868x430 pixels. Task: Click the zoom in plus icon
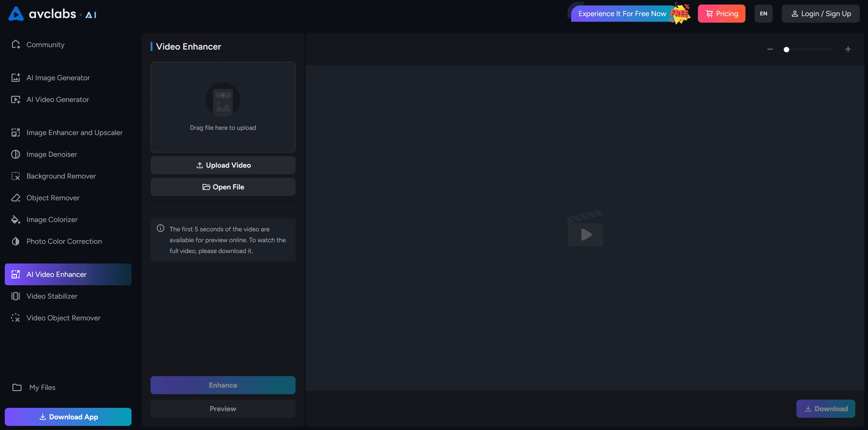(848, 49)
